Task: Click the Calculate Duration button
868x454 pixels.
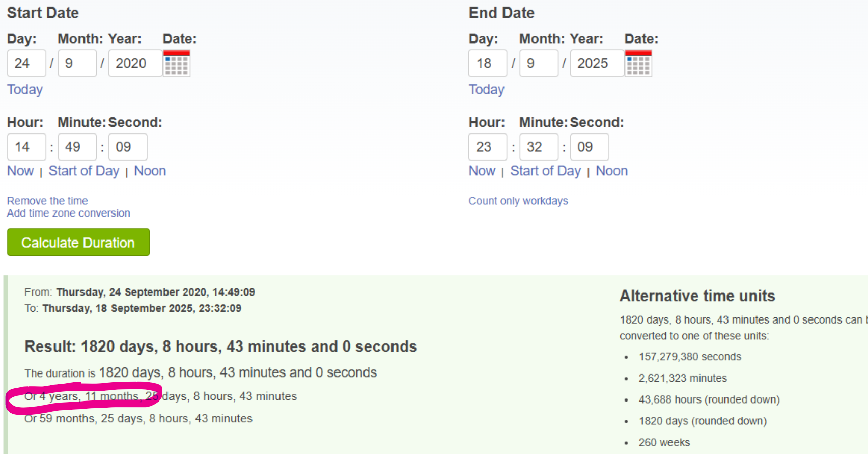Action: pyautogui.click(x=78, y=242)
